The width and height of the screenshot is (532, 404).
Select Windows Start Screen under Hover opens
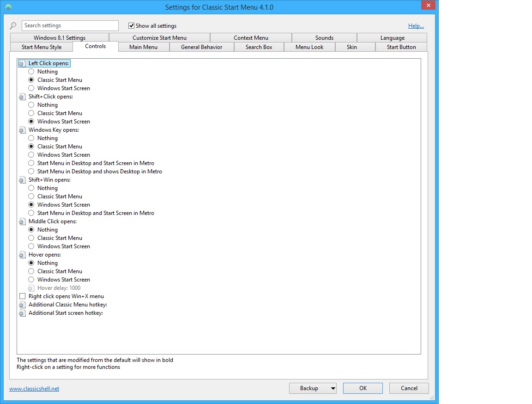(31, 279)
